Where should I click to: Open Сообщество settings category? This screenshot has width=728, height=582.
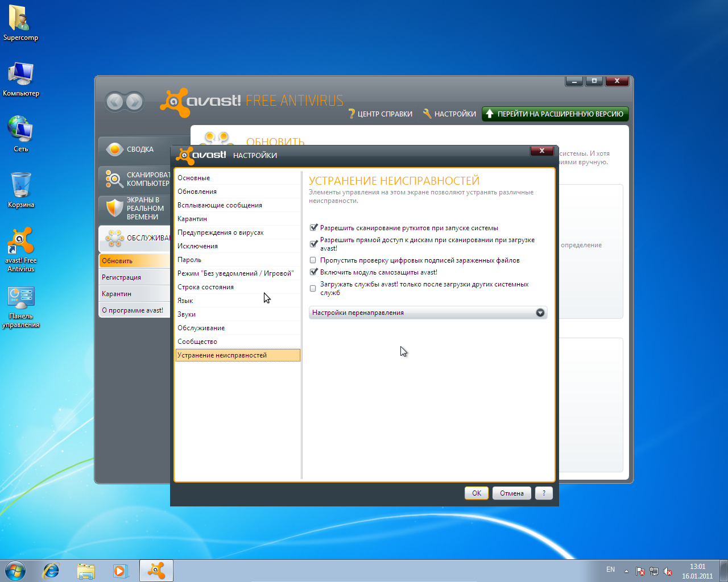pos(238,342)
